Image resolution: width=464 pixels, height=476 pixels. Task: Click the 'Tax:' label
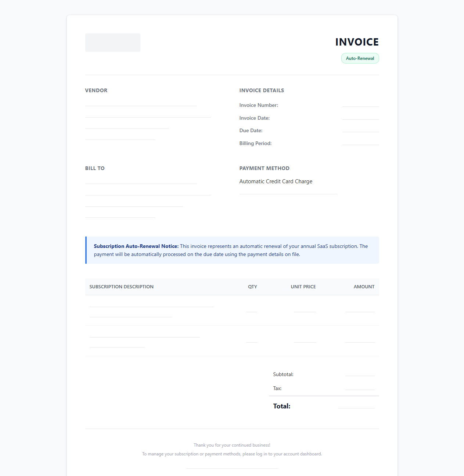[x=277, y=389]
